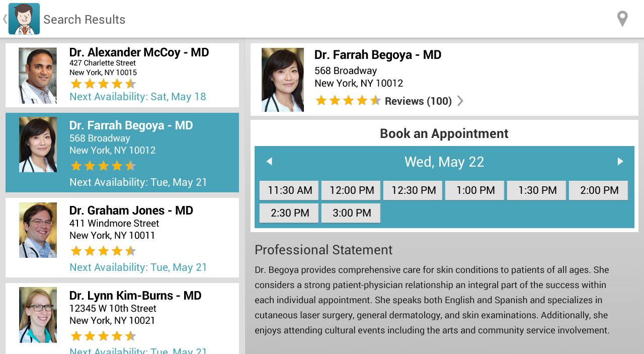Open the Reviews (100) chevron

460,101
